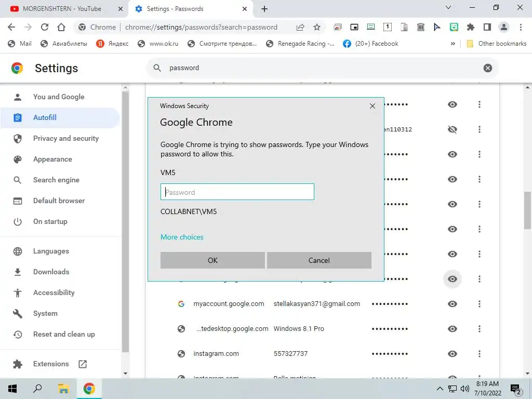Open more actions for Windows 8.1 Pro entry

pyautogui.click(x=480, y=329)
